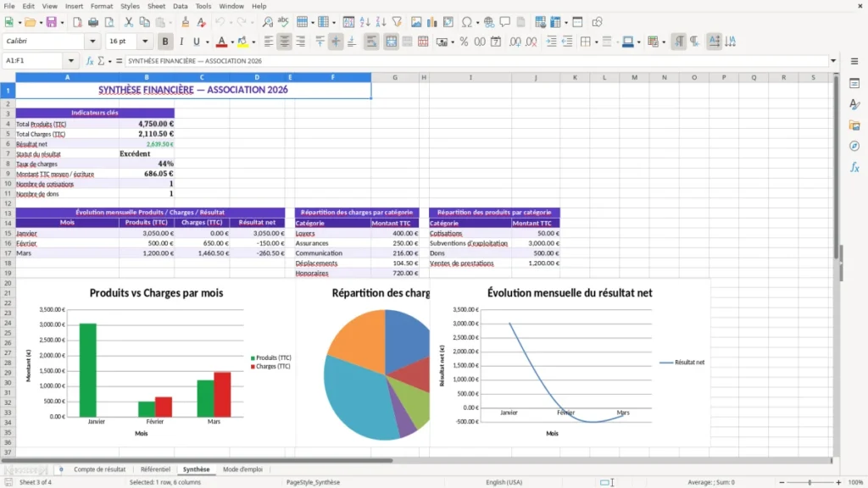Run the spelling check
This screenshot has height=488, width=868.
coord(283,22)
